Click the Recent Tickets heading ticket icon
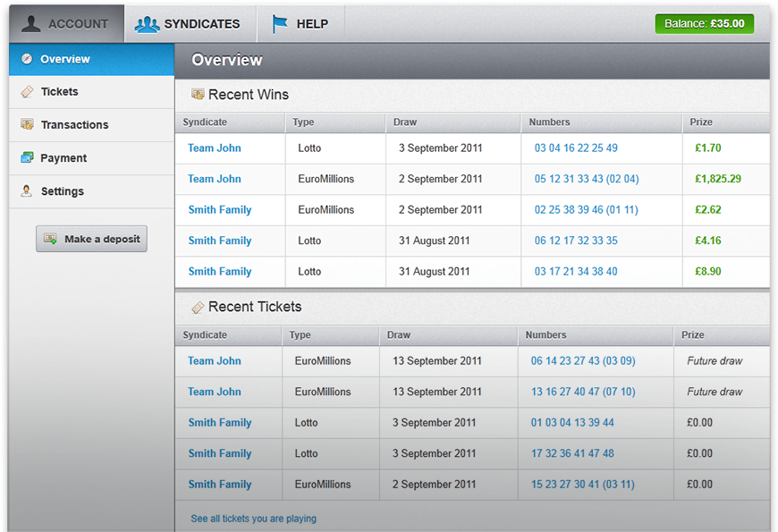Viewport: 778px width, 532px height. [198, 308]
